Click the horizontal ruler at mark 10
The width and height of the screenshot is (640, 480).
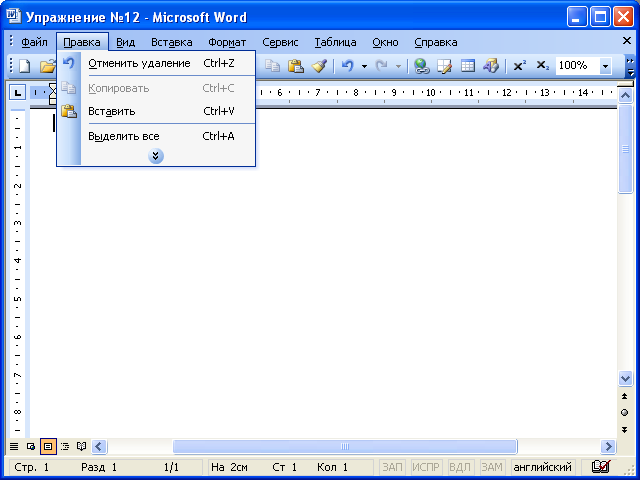point(431,93)
